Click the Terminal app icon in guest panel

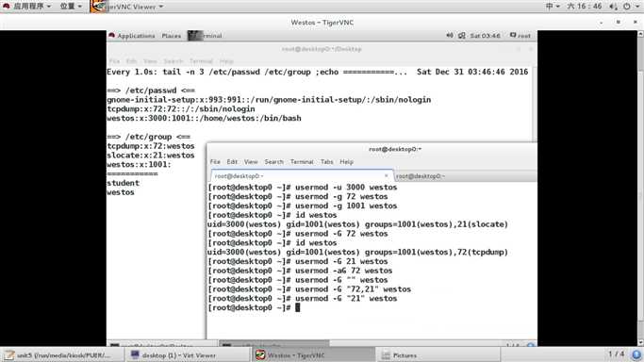click(195, 36)
